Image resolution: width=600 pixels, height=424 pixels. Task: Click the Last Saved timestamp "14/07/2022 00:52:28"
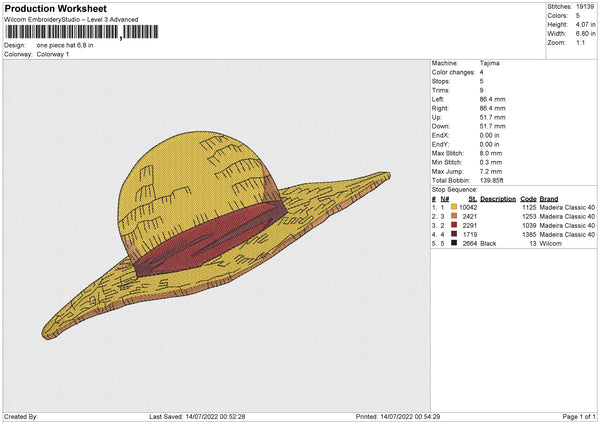tap(215, 416)
